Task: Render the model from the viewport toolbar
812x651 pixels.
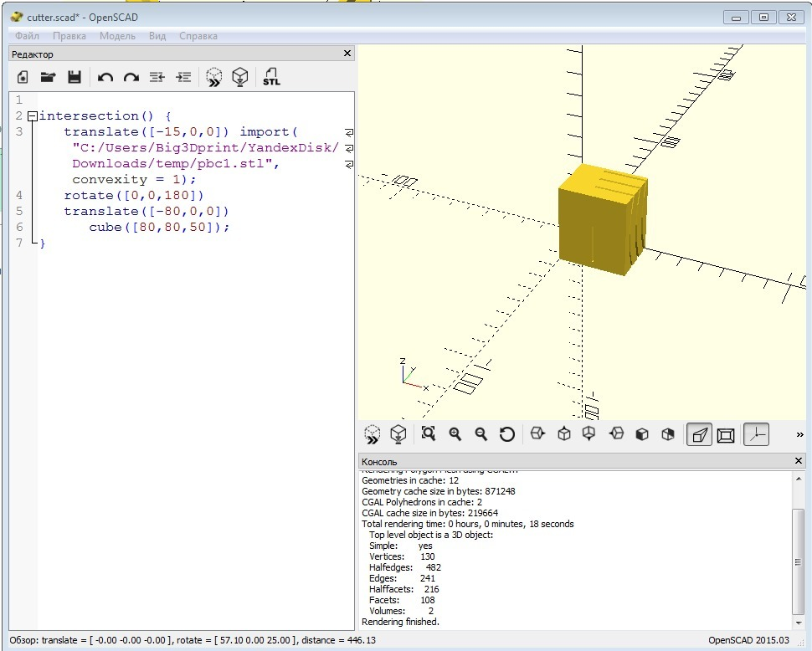Action: click(399, 434)
